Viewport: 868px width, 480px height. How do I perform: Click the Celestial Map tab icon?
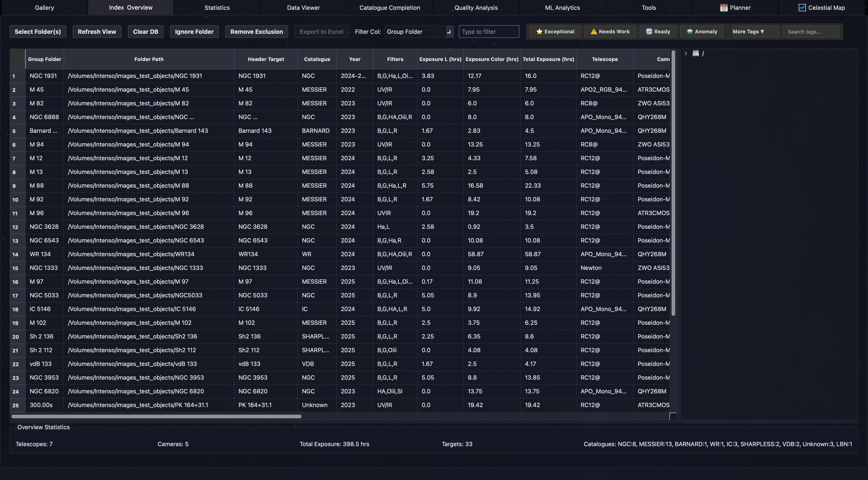coord(802,8)
